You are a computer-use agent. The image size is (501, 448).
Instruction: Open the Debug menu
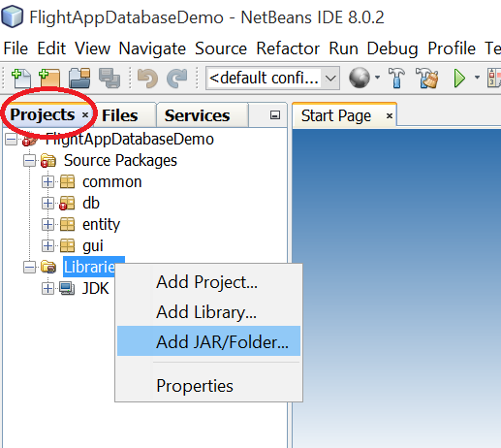[392, 48]
